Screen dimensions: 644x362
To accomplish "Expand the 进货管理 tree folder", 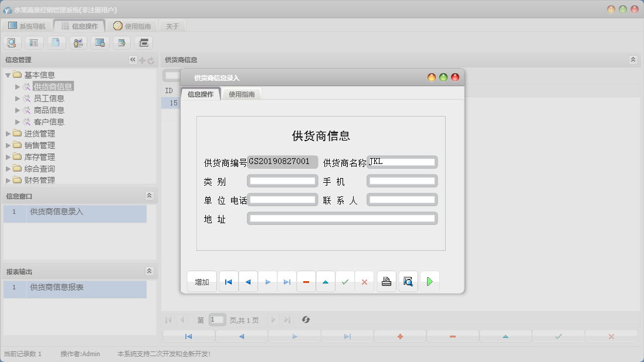I will [x=8, y=134].
